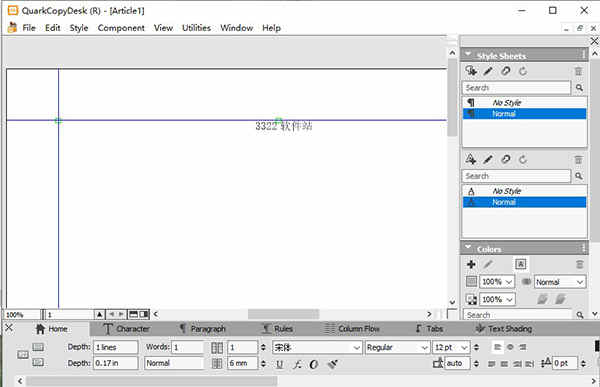Open the color shade 100% dropdown

pos(497,282)
